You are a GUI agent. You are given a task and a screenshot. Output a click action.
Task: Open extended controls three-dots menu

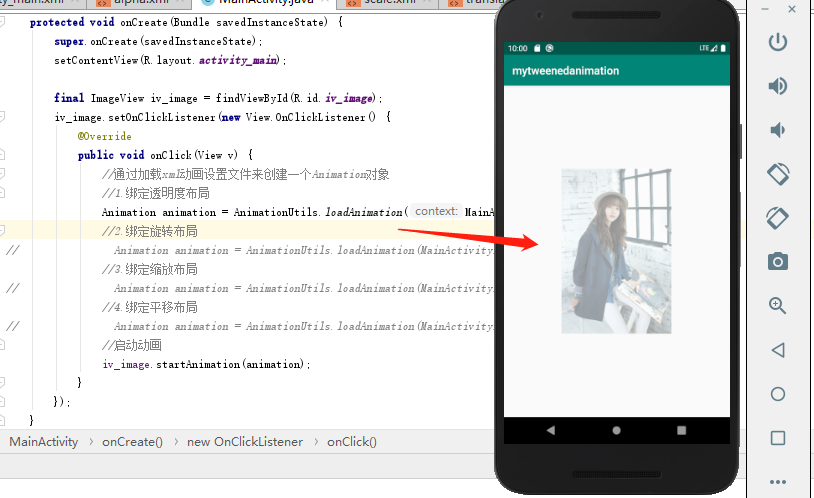click(778, 482)
